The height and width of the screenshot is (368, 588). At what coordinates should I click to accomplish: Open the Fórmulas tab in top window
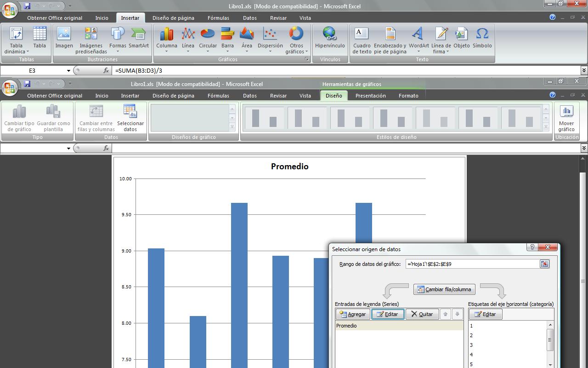218,18
